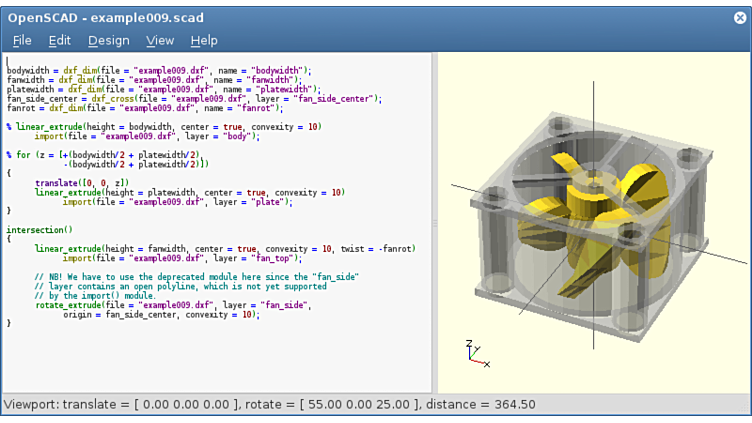Open the Design menu

108,40
